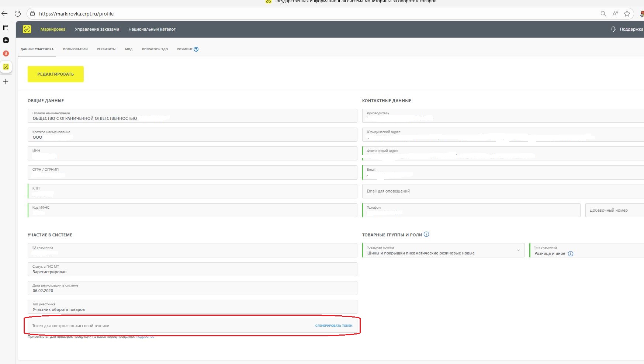Click the Статус в ГИС МТ field
This screenshot has width=644, height=364.
(192, 269)
